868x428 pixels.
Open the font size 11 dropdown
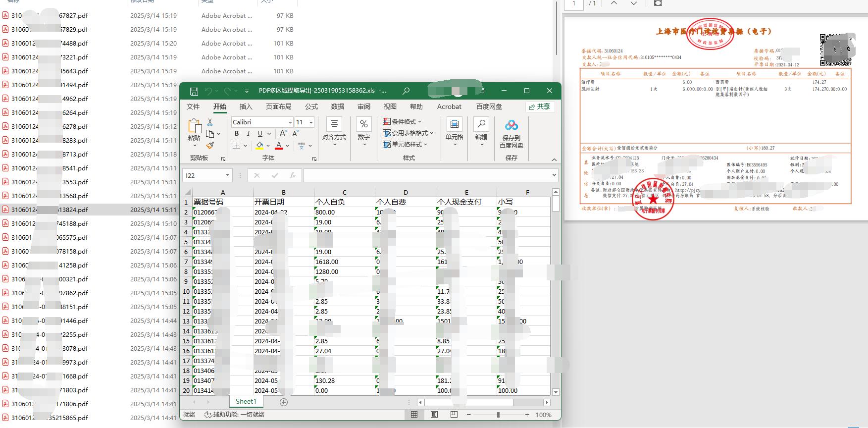tap(311, 122)
